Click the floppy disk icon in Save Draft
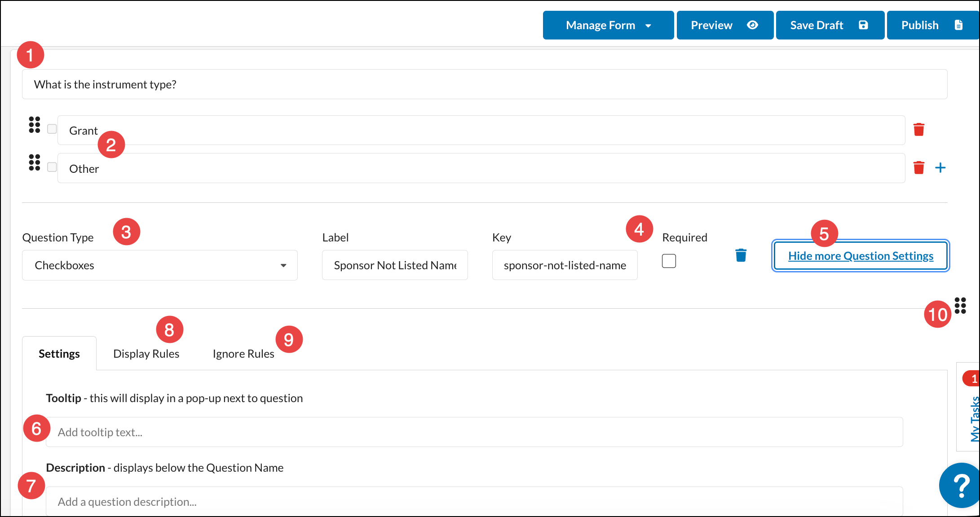This screenshot has height=517, width=980. 863,25
